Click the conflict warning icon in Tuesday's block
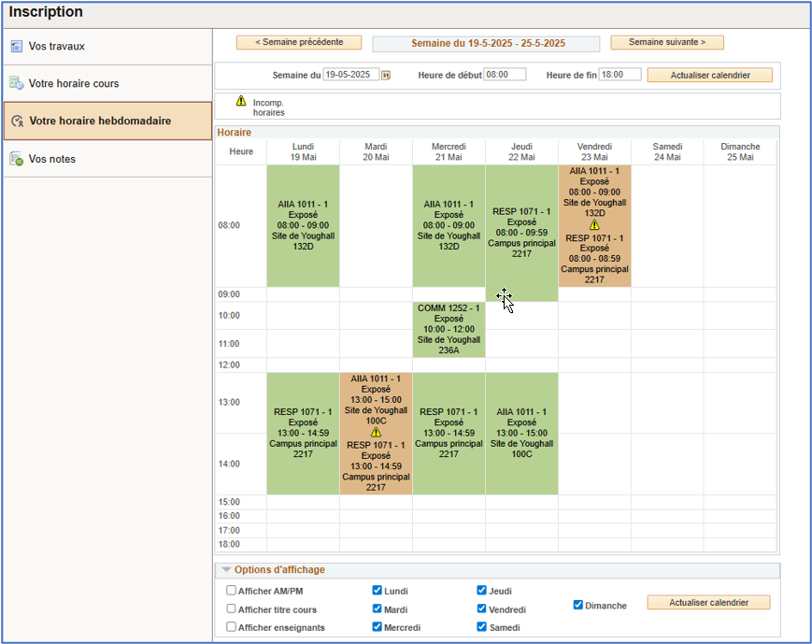The width and height of the screenshot is (812, 644). pos(376,433)
